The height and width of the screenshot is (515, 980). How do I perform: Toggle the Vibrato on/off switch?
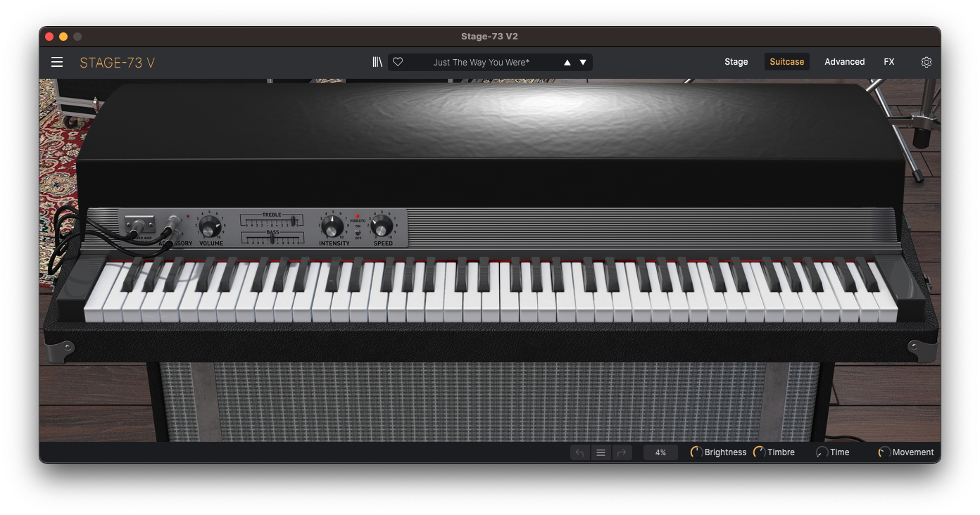[358, 232]
